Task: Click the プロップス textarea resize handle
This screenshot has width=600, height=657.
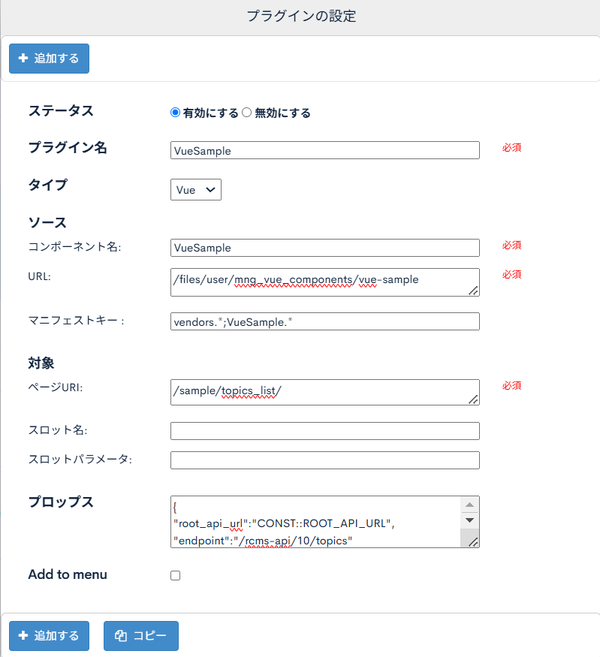Action: [x=473, y=542]
